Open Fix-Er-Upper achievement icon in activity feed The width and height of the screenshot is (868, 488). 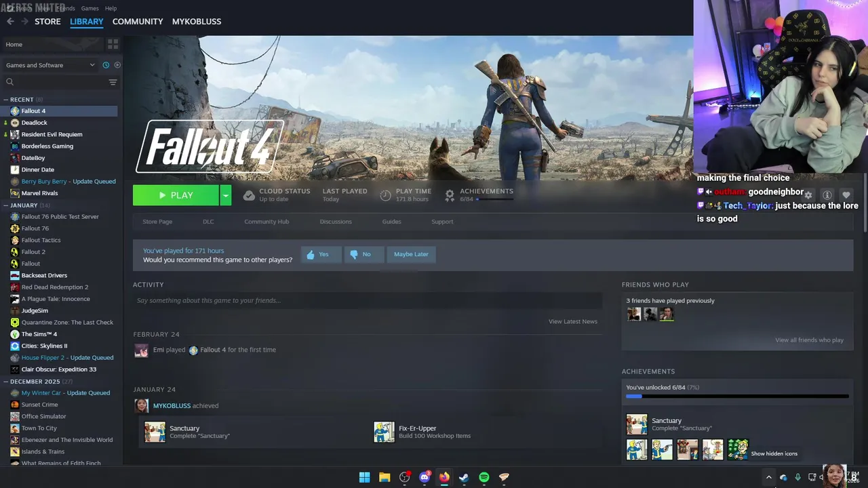(x=384, y=432)
